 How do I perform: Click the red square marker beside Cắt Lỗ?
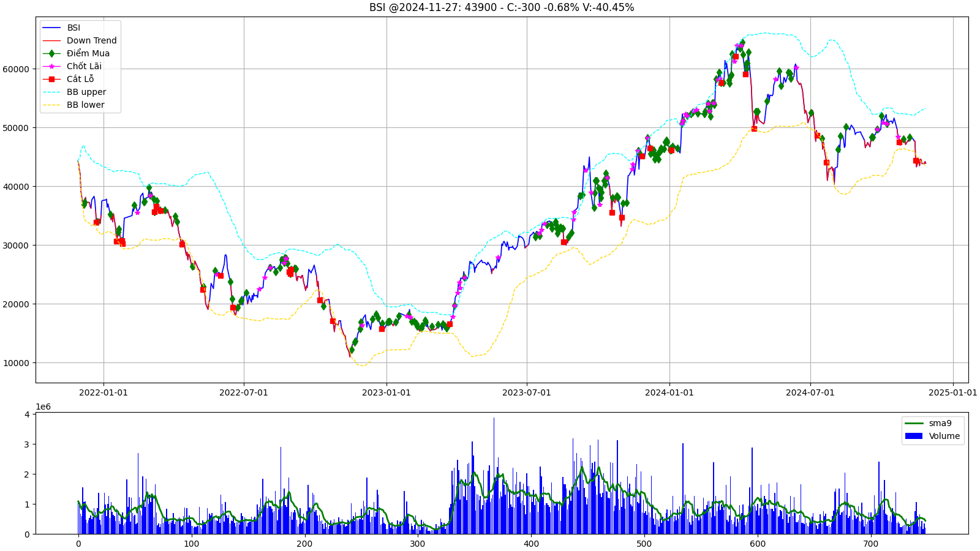pyautogui.click(x=51, y=79)
